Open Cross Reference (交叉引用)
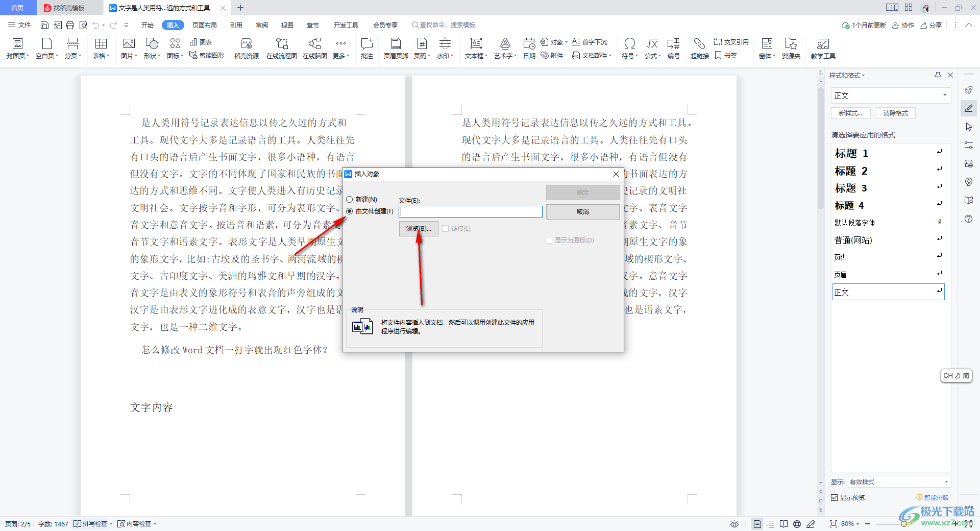Viewport: 980px width, 531px height. 731,42
